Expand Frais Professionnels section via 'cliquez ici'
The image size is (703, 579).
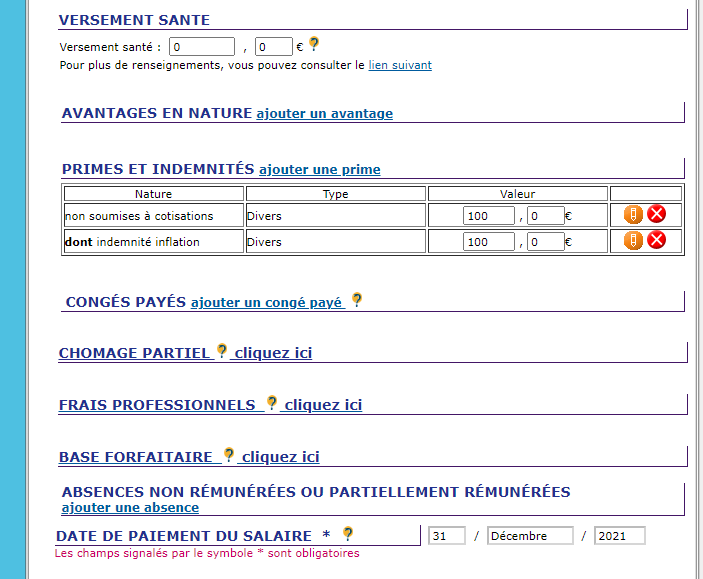click(x=323, y=405)
